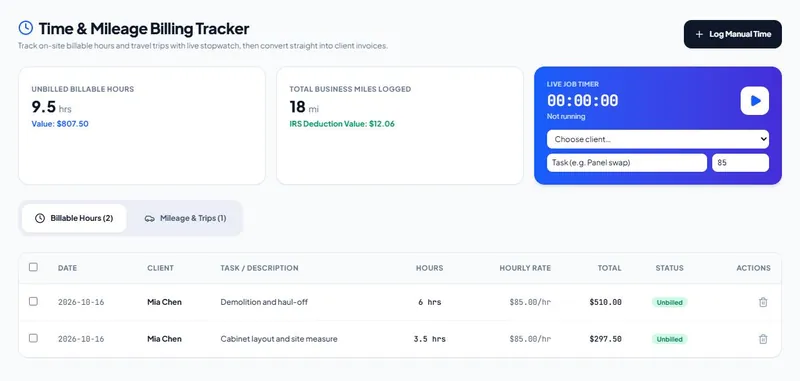The height and width of the screenshot is (381, 800).
Task: Focus the Task description input field
Action: [x=627, y=163]
